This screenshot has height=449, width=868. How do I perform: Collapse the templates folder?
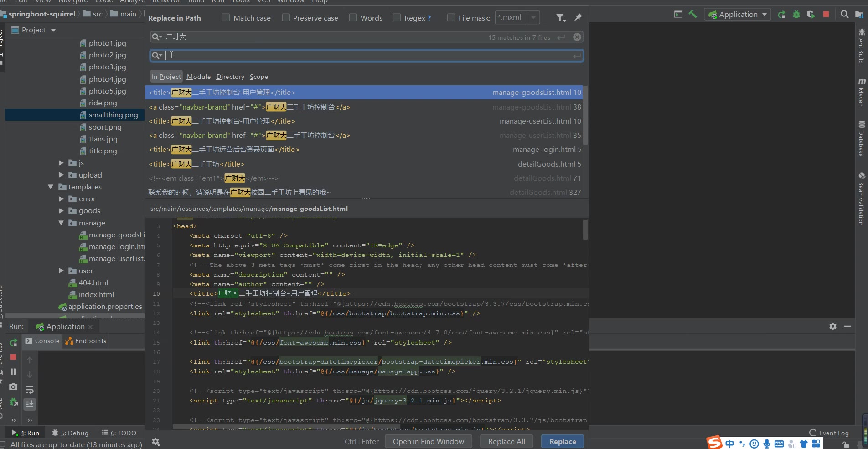(x=51, y=187)
